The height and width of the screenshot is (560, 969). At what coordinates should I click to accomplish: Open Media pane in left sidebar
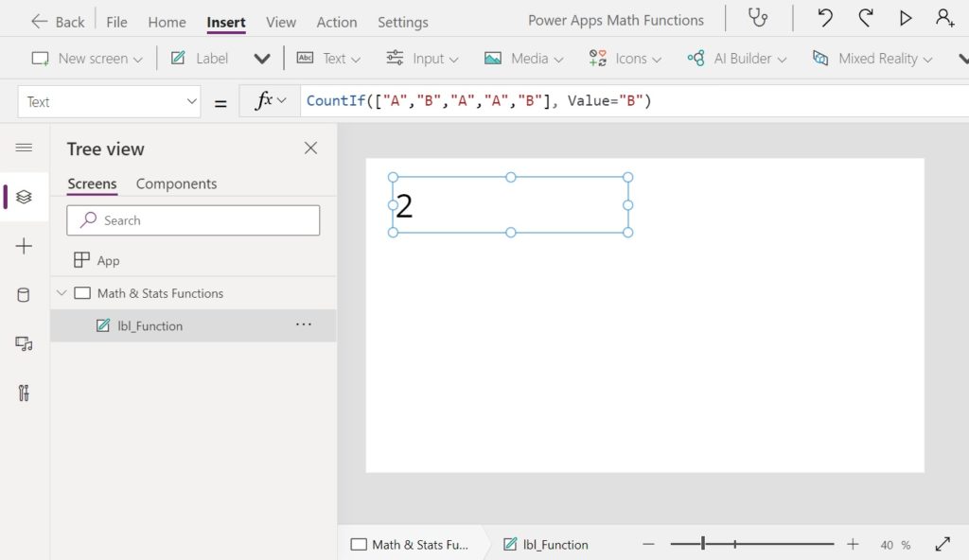pos(24,344)
